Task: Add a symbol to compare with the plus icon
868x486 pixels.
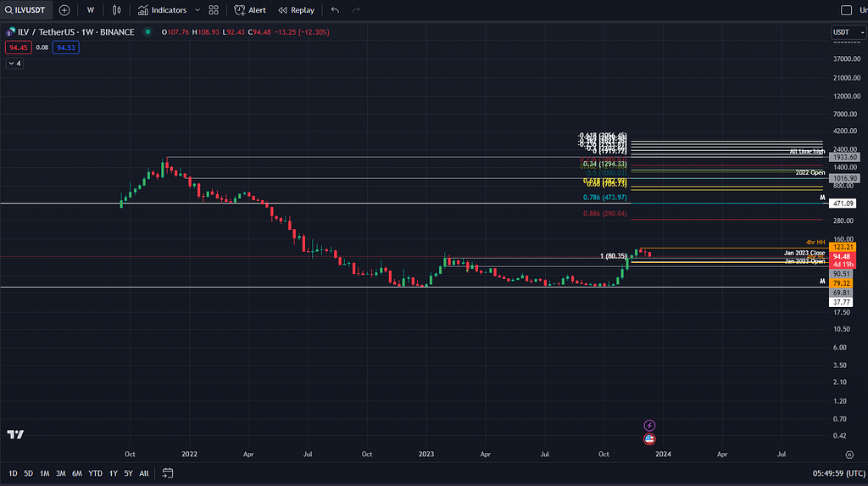Action: pos(64,10)
